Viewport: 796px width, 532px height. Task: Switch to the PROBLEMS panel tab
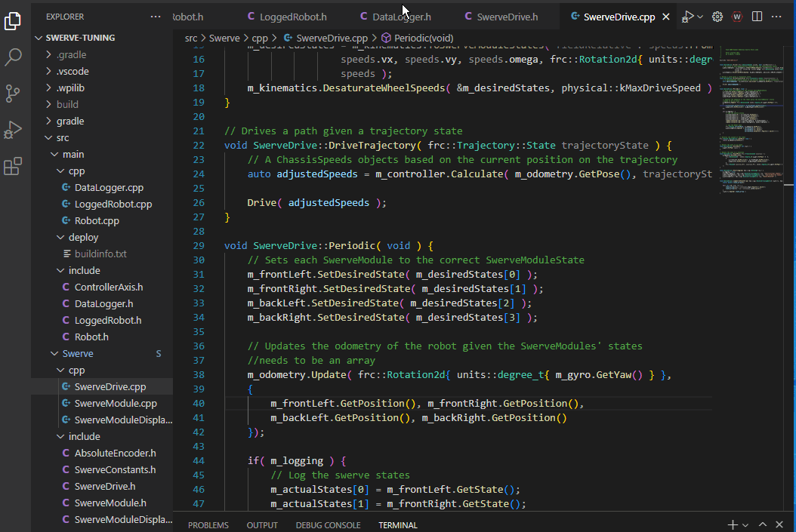[208, 525]
